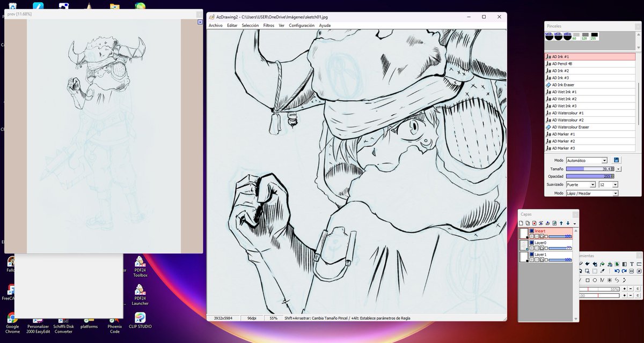Viewport: 644px width, 343px height.
Task: Click plus button beside the 55% zoom bar
Action: tap(625, 289)
